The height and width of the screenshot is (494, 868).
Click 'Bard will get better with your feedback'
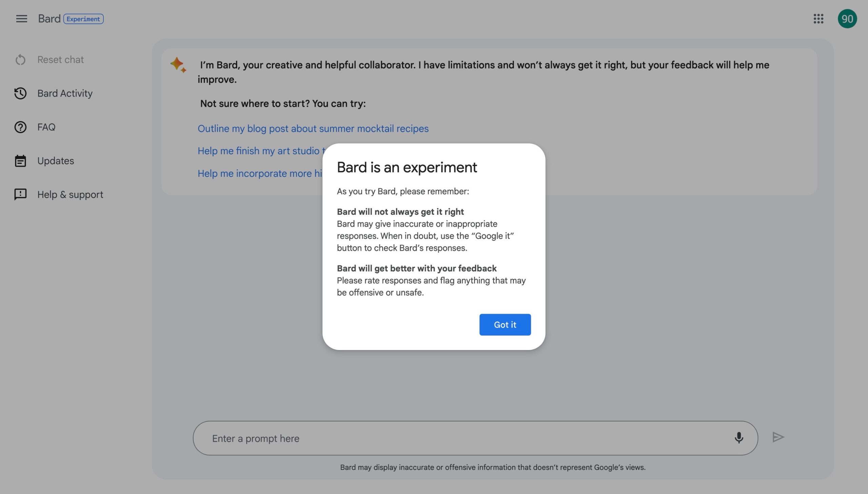tap(416, 268)
